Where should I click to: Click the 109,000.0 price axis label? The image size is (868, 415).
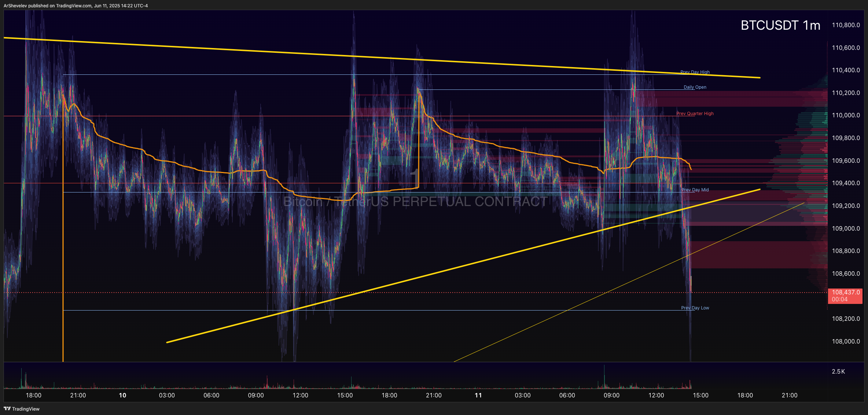(846, 228)
